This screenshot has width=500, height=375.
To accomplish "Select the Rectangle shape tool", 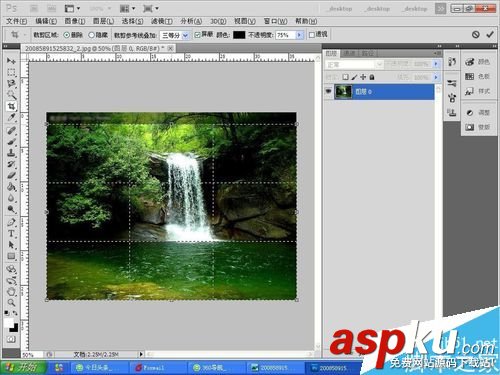I will coord(11,256).
